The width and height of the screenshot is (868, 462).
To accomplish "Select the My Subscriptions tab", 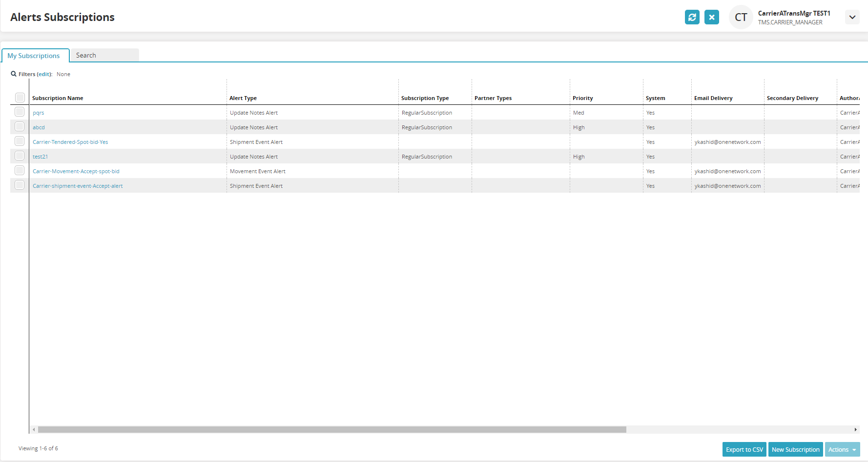I will (x=34, y=56).
